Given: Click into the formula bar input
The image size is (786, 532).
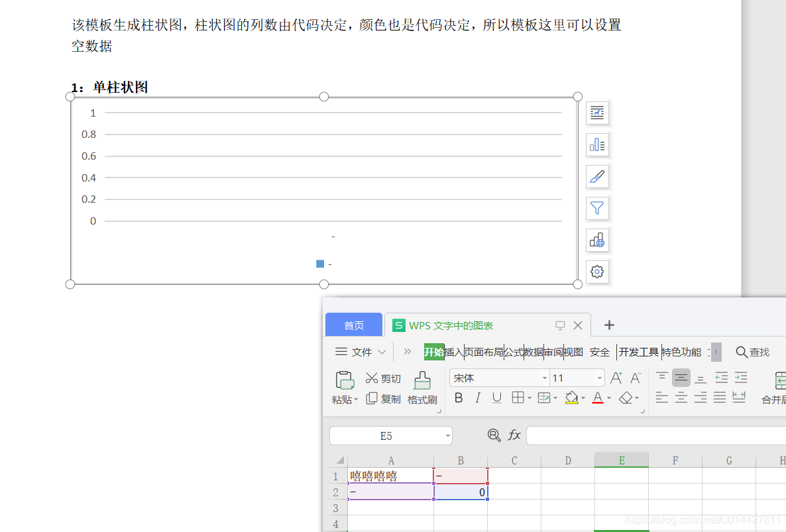Looking at the screenshot, I should click(x=656, y=436).
